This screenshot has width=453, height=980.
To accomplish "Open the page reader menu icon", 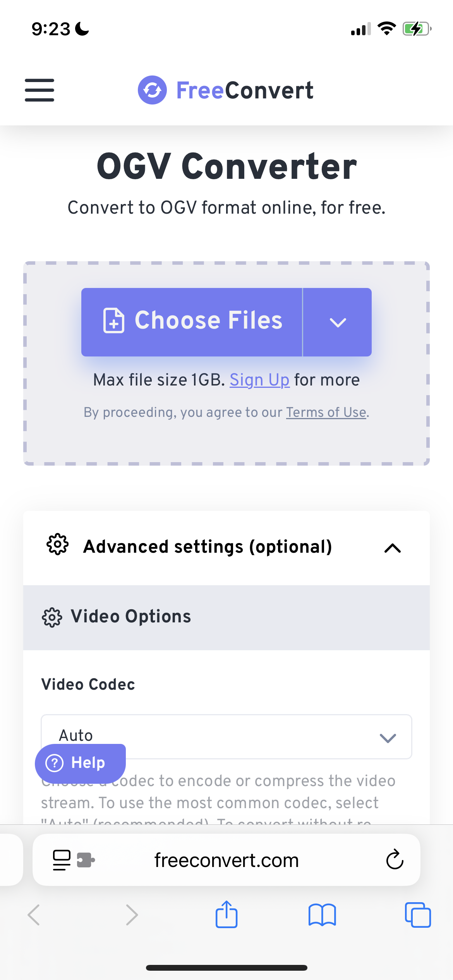I will point(62,860).
